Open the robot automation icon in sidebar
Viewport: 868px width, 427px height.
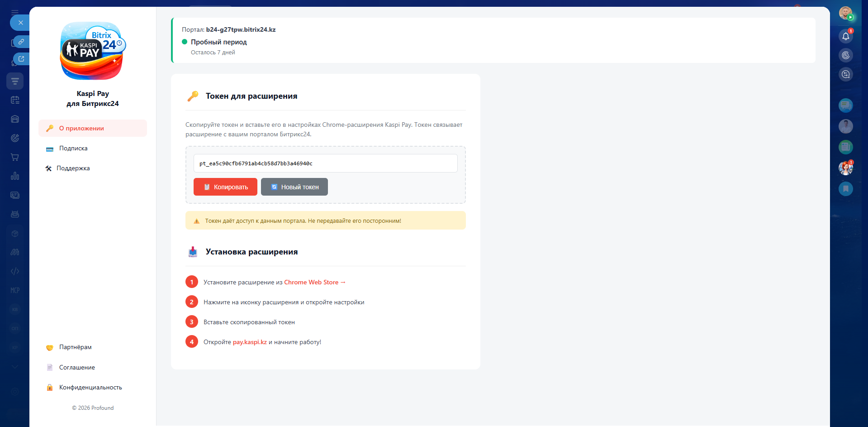tap(15, 214)
